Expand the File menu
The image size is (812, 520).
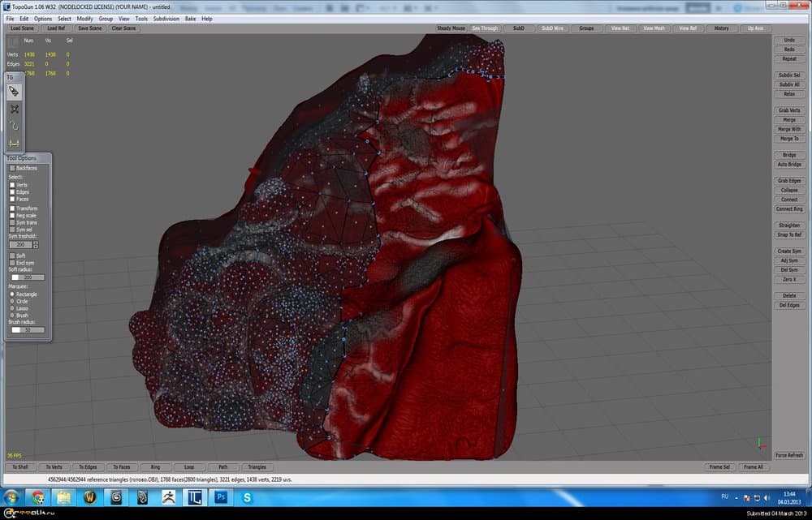[x=11, y=18]
